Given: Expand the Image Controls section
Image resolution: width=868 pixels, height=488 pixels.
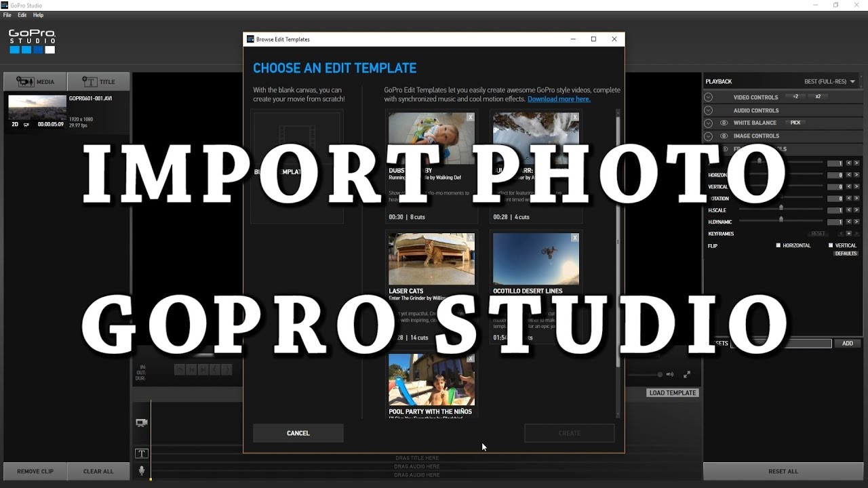Looking at the screenshot, I should point(708,136).
